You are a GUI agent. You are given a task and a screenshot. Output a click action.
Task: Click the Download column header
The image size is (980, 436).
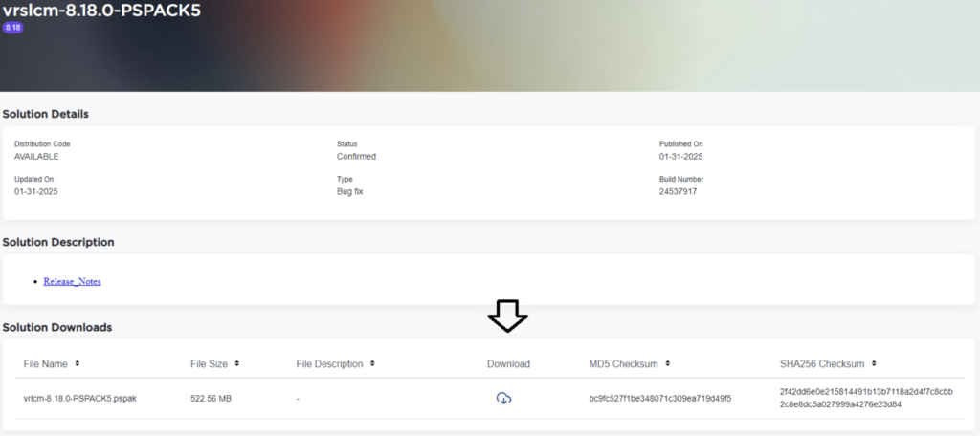pyautogui.click(x=508, y=364)
